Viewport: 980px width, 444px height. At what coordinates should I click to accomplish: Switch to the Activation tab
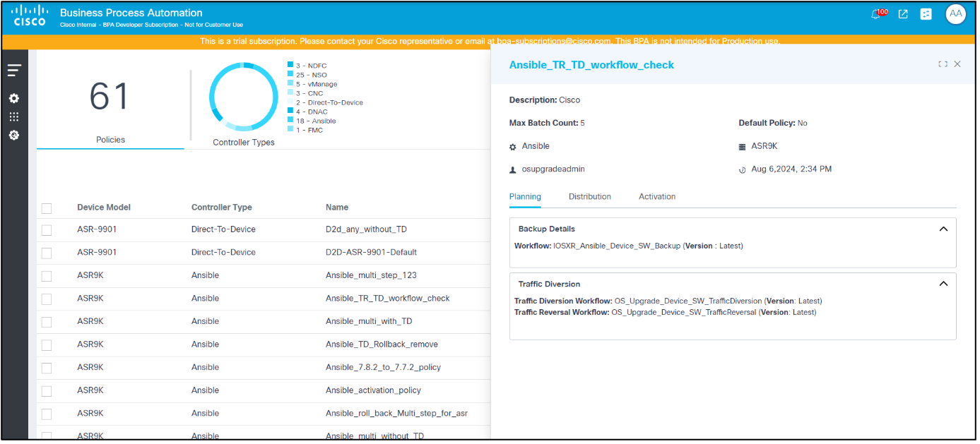(x=657, y=197)
